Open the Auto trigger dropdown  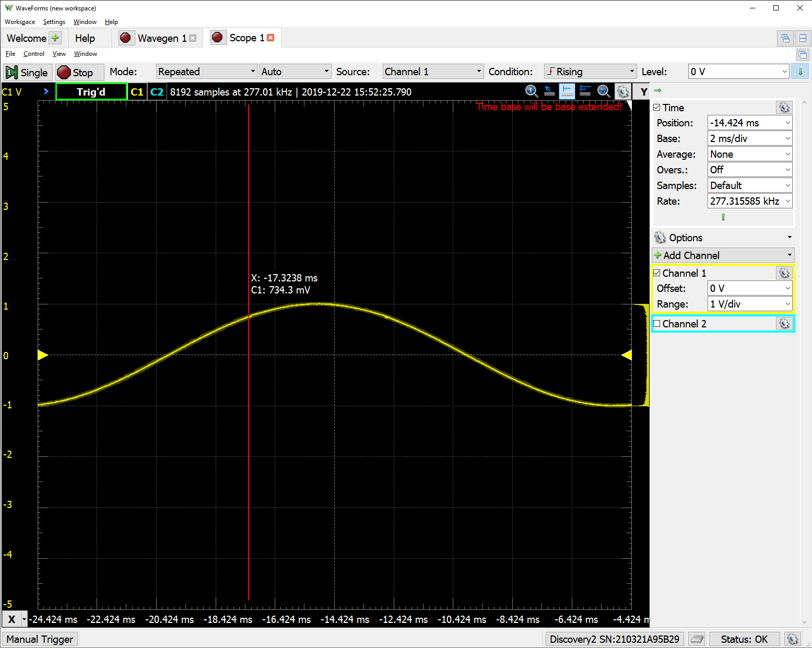(295, 72)
